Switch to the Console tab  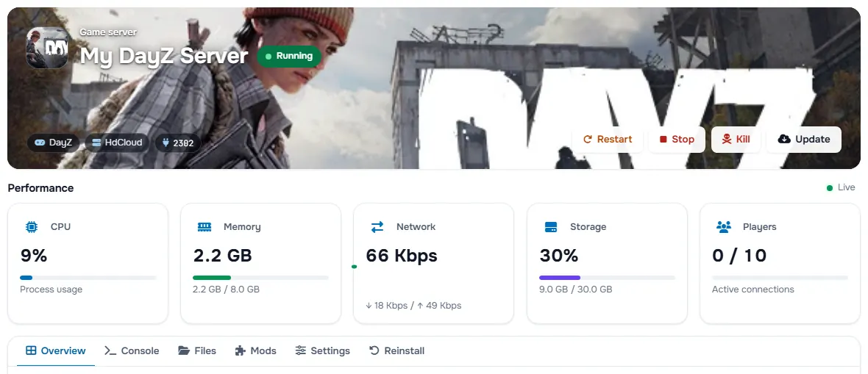(132, 350)
